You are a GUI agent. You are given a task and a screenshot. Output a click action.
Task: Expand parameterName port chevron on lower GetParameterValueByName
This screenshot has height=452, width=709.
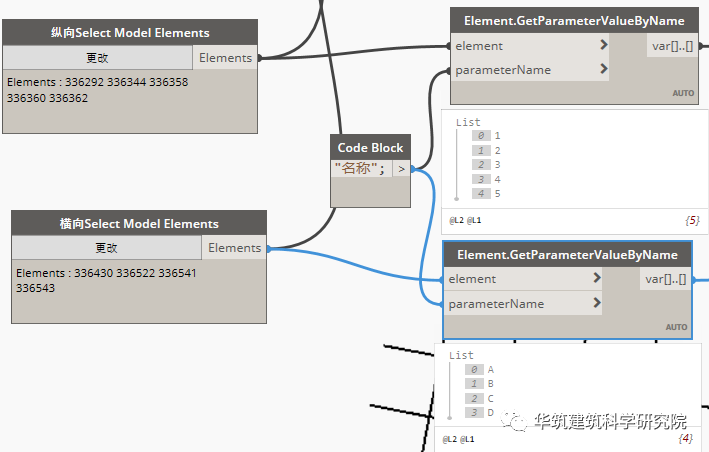click(597, 302)
